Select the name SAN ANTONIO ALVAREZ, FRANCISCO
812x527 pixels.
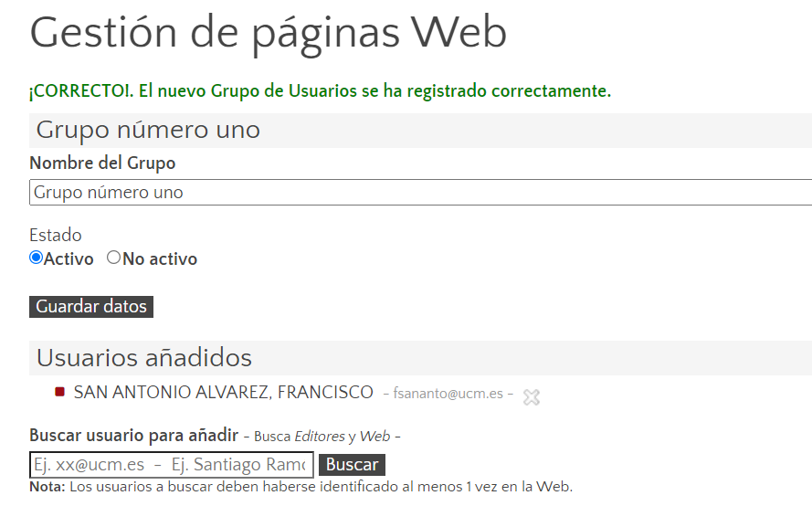tap(223, 393)
